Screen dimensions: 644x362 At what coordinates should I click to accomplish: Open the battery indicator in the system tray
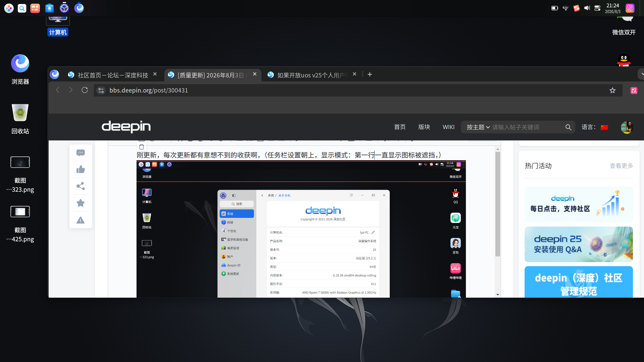click(x=555, y=8)
